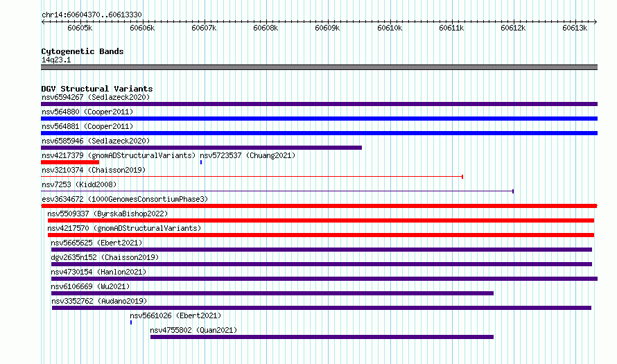Viewport: 617px width, 364px height.
Task: Click the nsv4730154 (Hanlon2021) label
Action: 98,272
